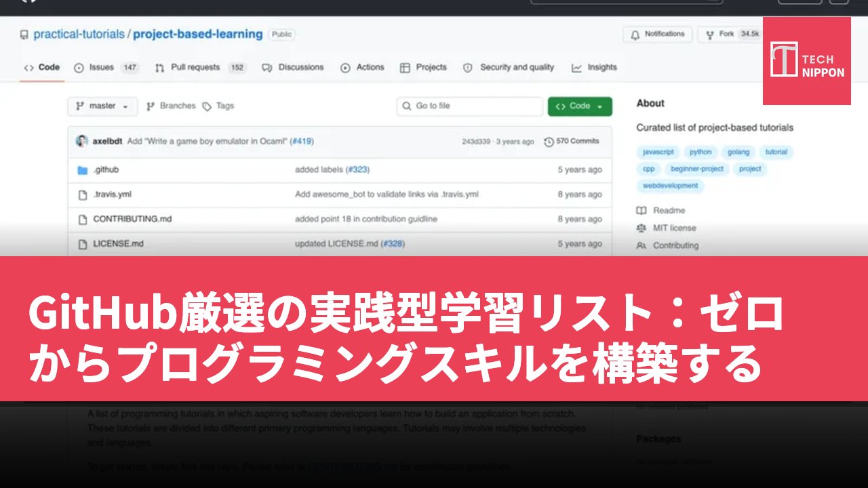868x488 pixels.
Task: Click the "About" heading
Action: 650,104
